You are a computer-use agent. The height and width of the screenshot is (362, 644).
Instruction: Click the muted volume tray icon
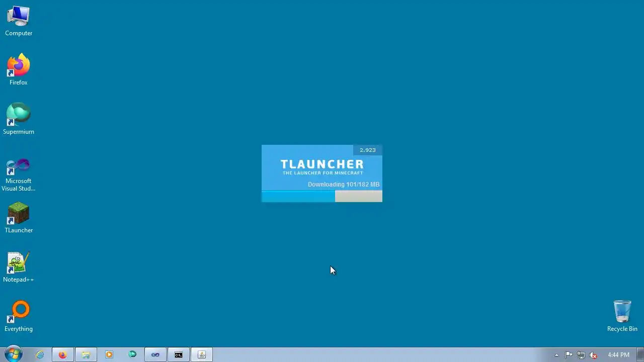coord(593,355)
